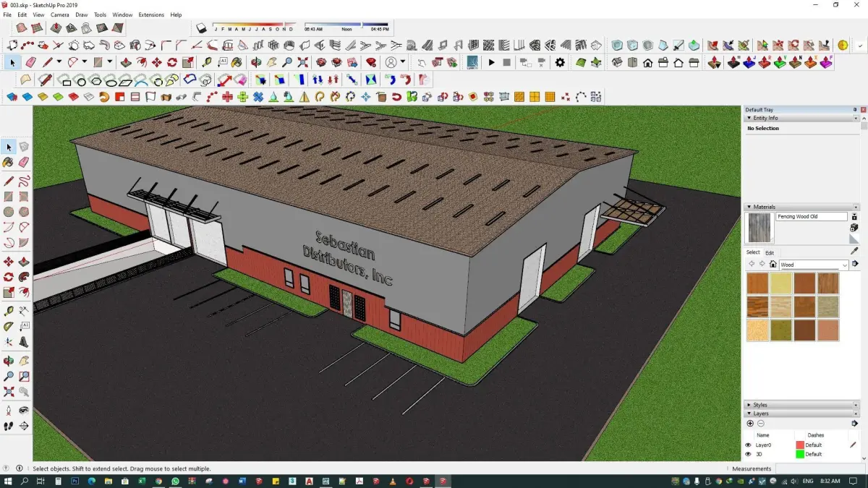868x488 pixels.
Task: Click the 3D layer green color swatch
Action: (800, 454)
